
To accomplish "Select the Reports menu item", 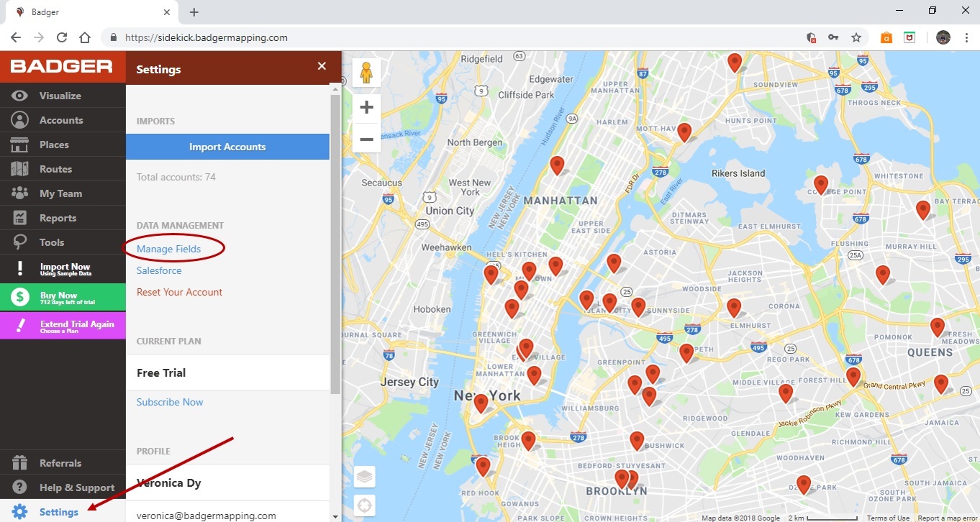I will click(63, 218).
